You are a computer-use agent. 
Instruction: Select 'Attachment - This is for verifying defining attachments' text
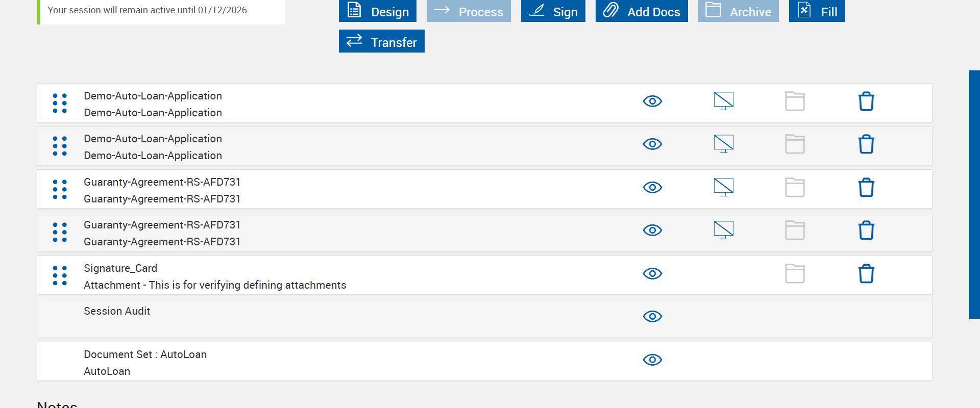pos(215,285)
